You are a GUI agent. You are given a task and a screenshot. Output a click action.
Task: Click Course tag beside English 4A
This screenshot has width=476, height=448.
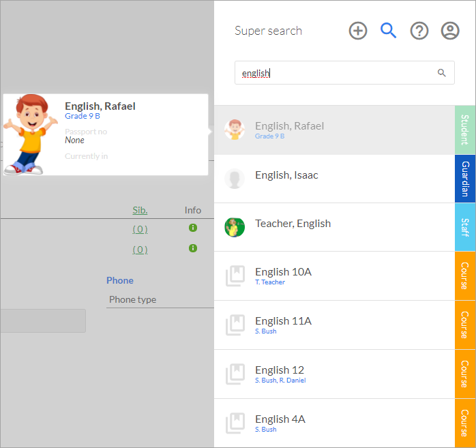point(465,423)
